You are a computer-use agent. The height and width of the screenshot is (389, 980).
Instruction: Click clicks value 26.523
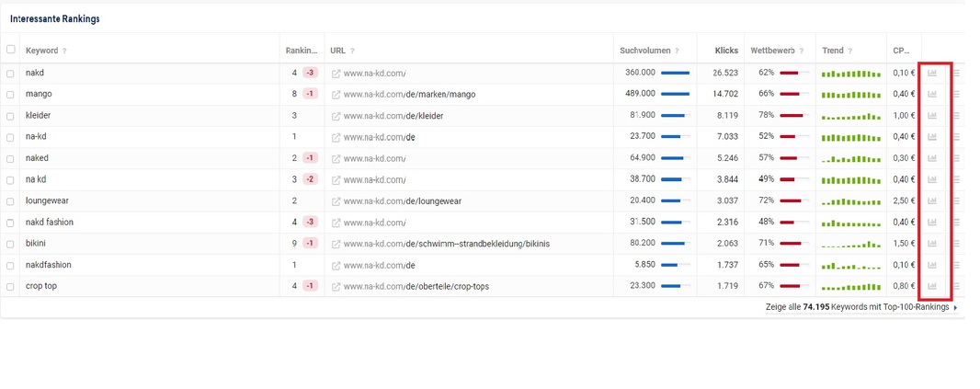tap(725, 73)
